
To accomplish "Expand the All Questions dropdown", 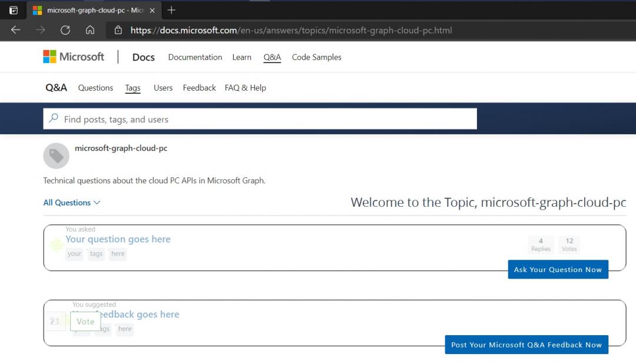I will point(72,203).
